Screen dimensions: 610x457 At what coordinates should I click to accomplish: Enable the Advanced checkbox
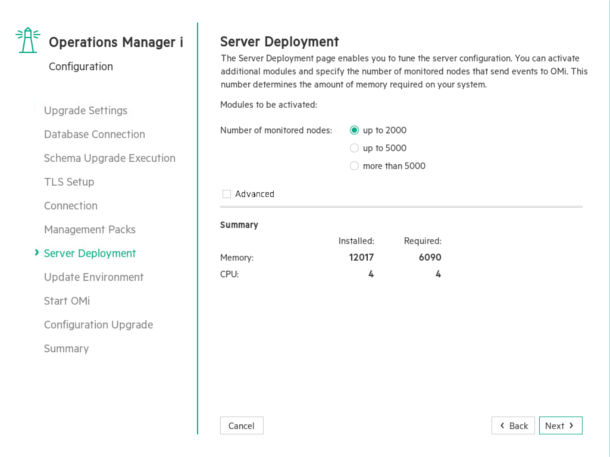tap(226, 194)
